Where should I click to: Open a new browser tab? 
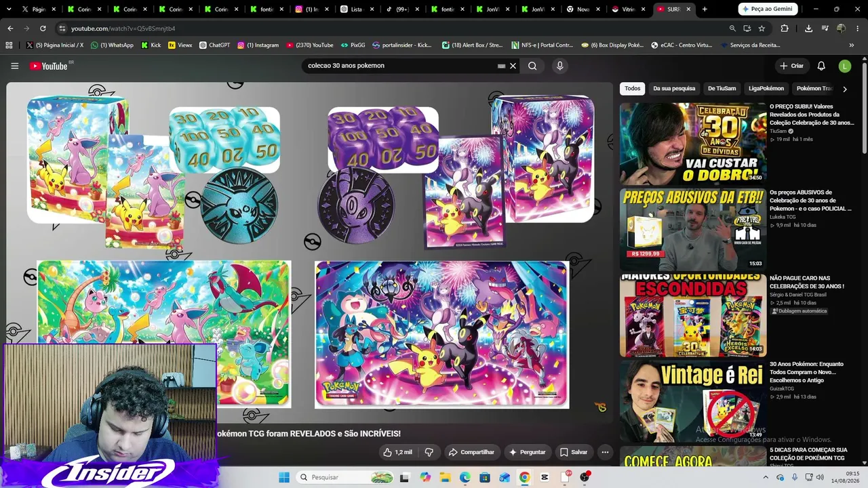coord(705,9)
